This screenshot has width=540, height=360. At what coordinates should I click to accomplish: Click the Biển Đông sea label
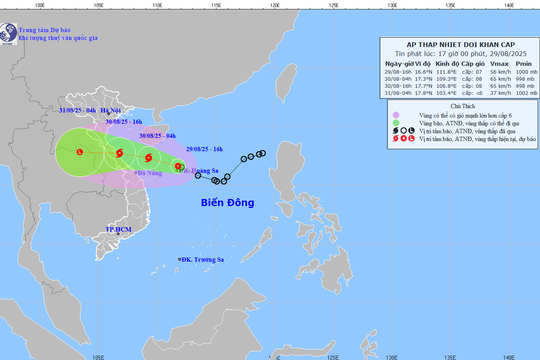[228, 203]
